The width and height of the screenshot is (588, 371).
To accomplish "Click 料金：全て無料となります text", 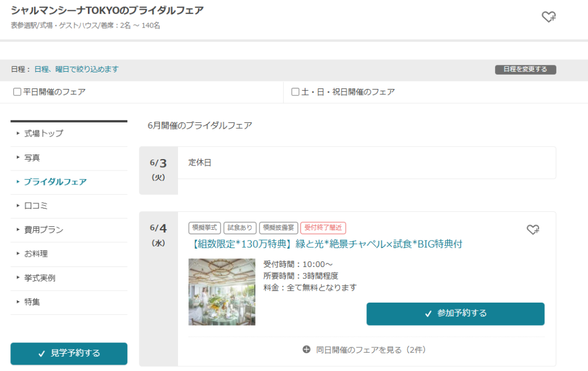I will pos(310,288).
